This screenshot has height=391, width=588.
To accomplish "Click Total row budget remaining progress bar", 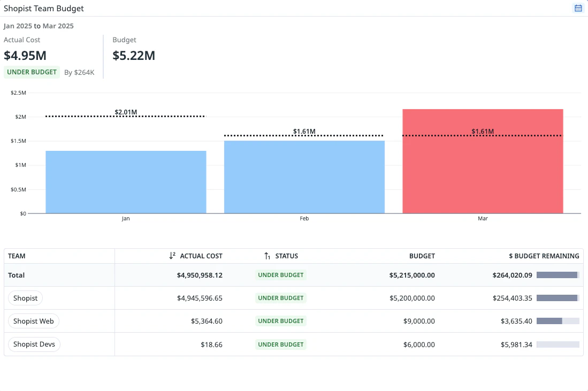I will click(x=558, y=275).
